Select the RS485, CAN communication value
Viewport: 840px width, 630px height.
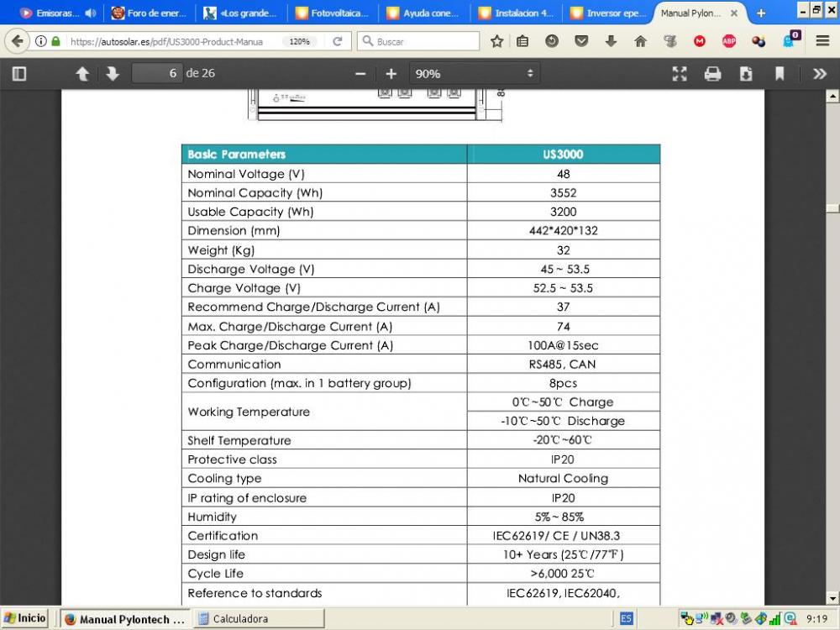coord(562,365)
